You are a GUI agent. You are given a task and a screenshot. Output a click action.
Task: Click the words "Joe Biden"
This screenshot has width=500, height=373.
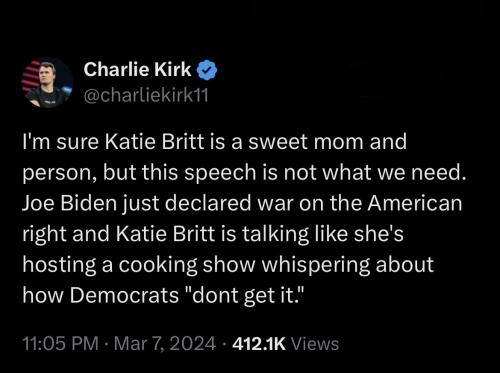(x=70, y=203)
